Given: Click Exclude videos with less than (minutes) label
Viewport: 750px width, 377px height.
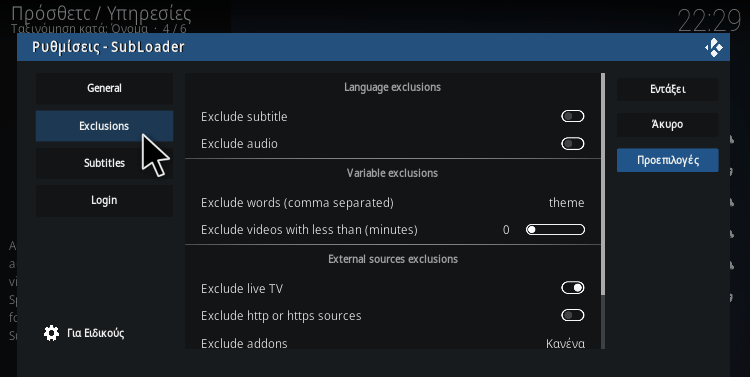Looking at the screenshot, I should coord(309,230).
